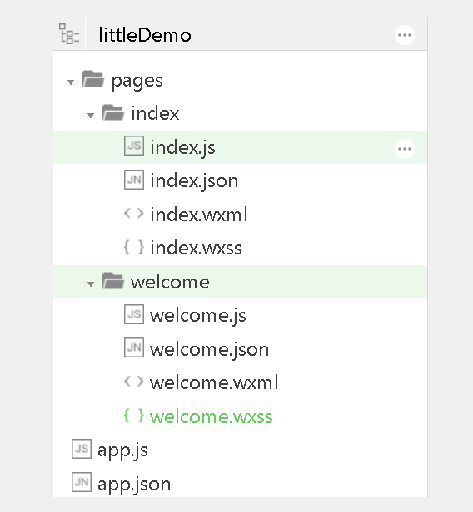The width and height of the screenshot is (473, 512).
Task: Collapse the pages folder arrow
Action: (x=70, y=82)
